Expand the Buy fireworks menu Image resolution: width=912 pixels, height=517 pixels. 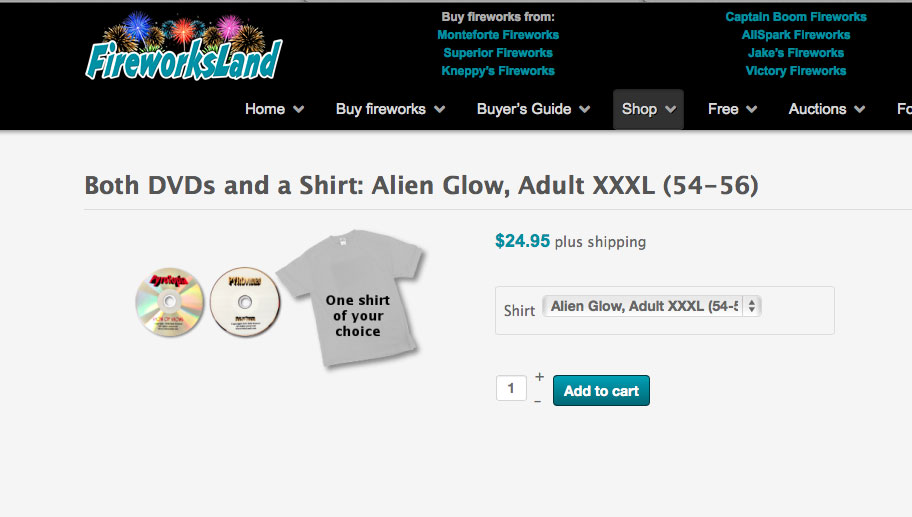pos(390,109)
